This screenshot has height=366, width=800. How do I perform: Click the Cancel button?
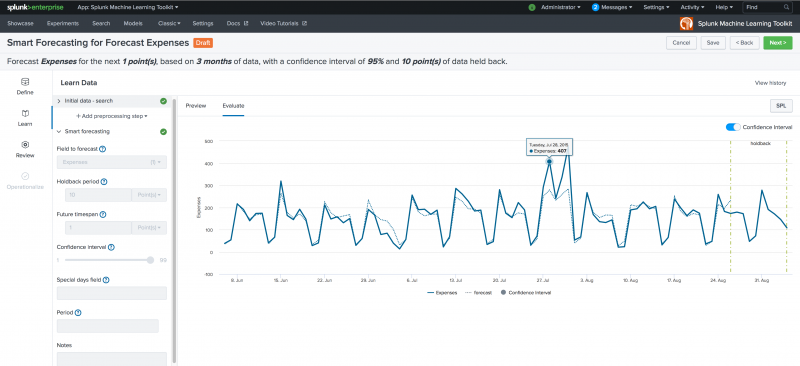(x=681, y=43)
